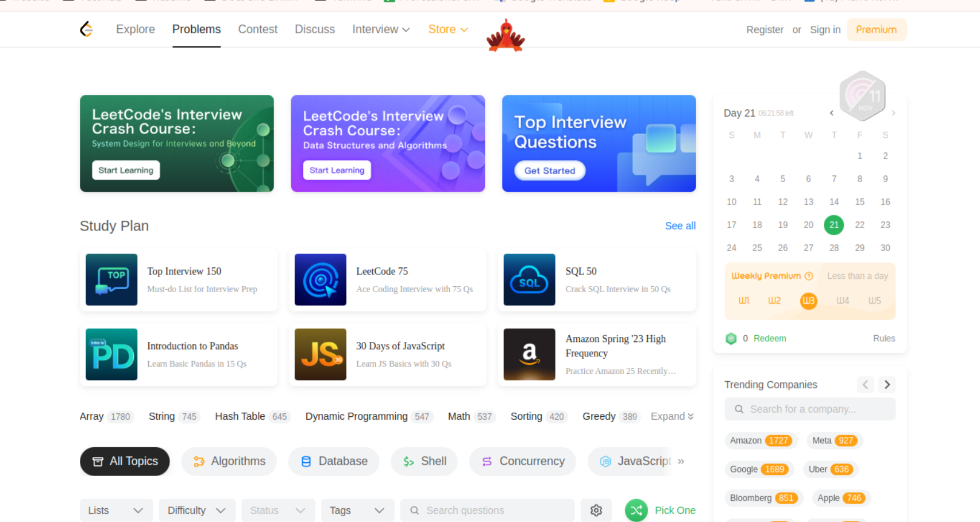Screen dimensions: 980x522
Task: Switch to the Problems tab
Action: [x=196, y=29]
